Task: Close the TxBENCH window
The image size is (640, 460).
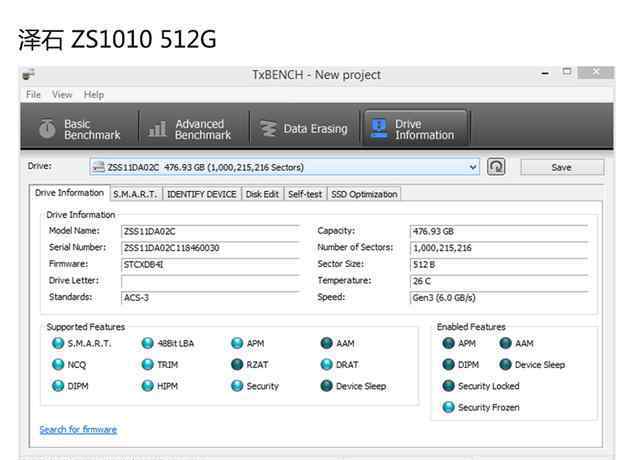Action: [596, 72]
